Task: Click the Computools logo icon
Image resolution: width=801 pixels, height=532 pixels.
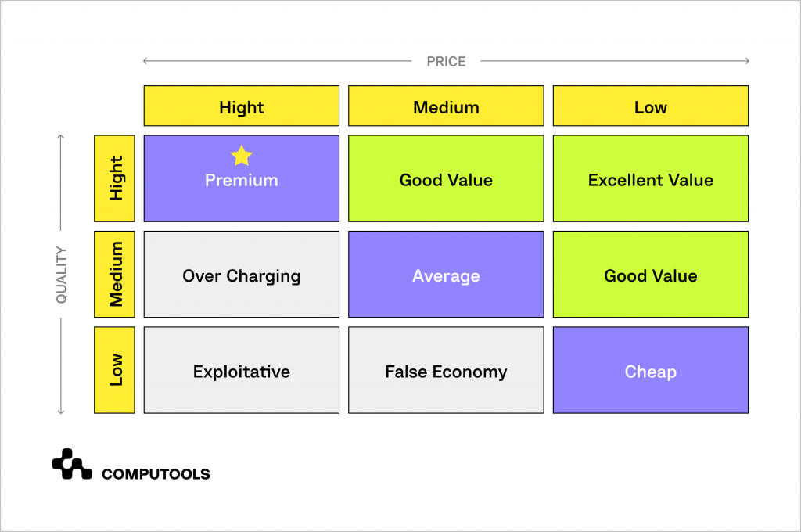Action: coord(72,464)
